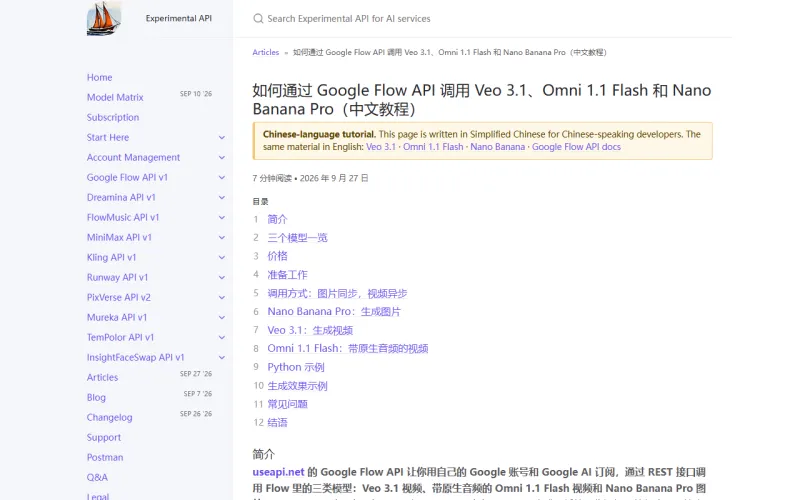Expand Runway API v1 chevron
This screenshot has height=500, width=800.
222,278
